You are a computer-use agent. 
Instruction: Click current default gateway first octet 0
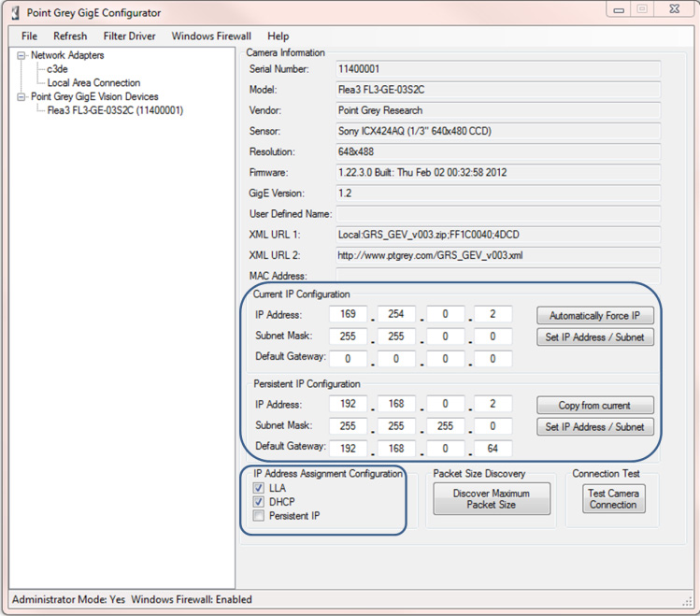pyautogui.click(x=349, y=359)
